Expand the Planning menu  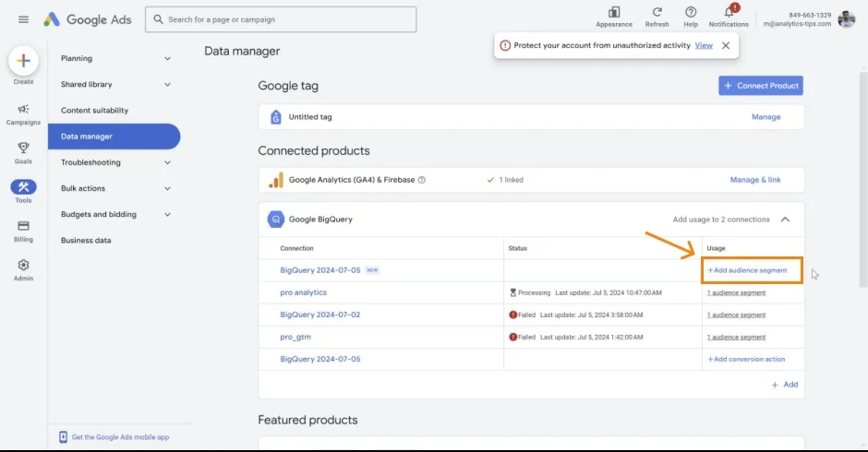point(167,59)
